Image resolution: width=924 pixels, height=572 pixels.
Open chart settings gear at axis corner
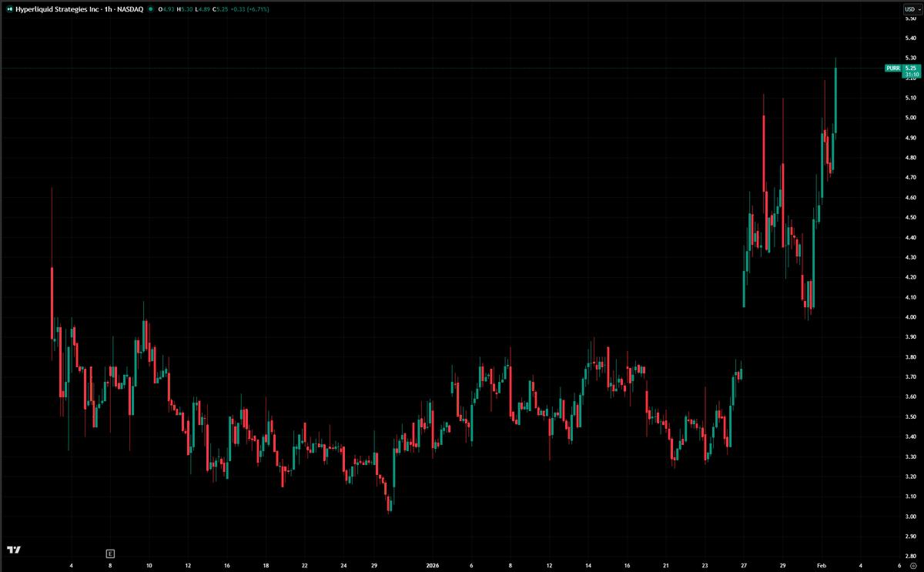click(x=912, y=564)
